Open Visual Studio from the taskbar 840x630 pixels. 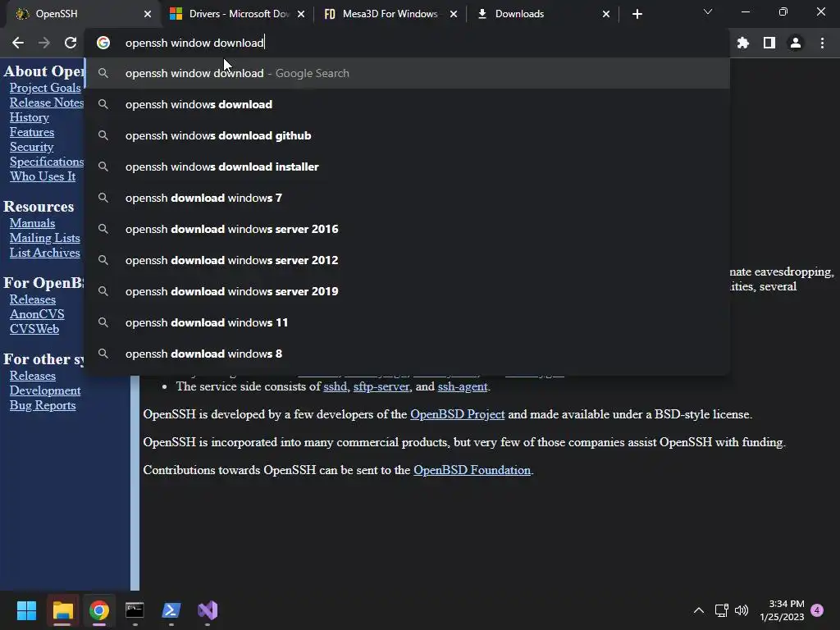pos(208,610)
